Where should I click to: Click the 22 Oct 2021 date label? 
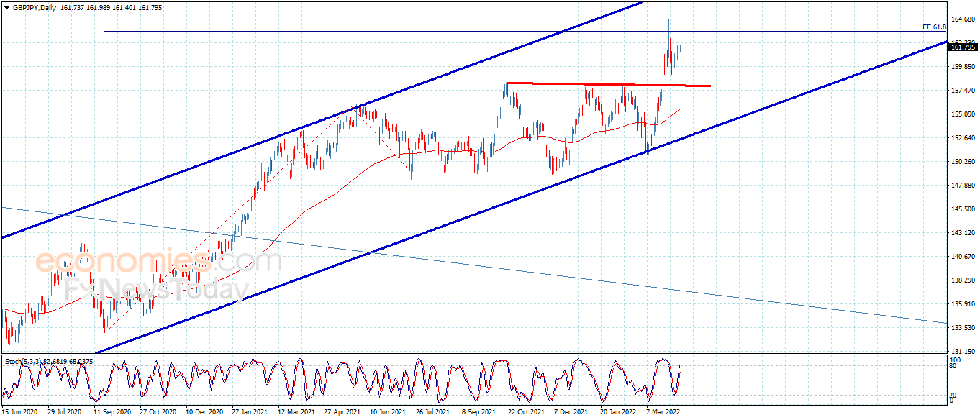tap(523, 413)
